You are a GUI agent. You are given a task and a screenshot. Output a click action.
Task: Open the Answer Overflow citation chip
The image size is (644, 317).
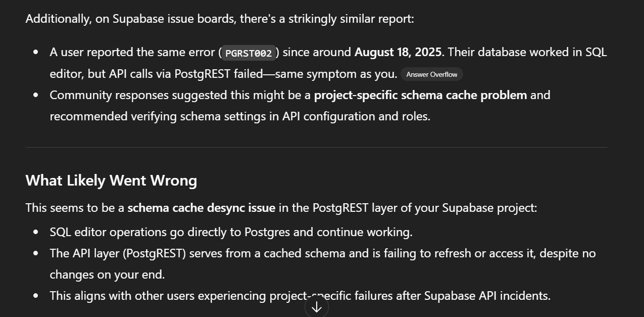point(432,74)
